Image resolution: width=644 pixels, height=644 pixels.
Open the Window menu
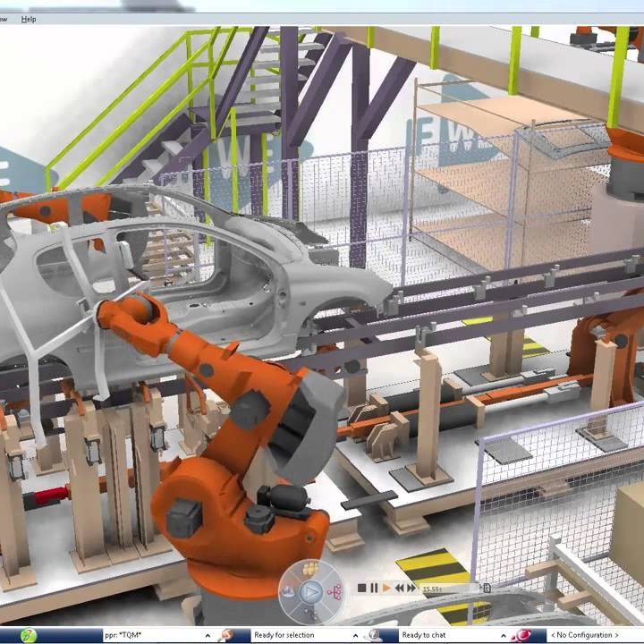3,19
